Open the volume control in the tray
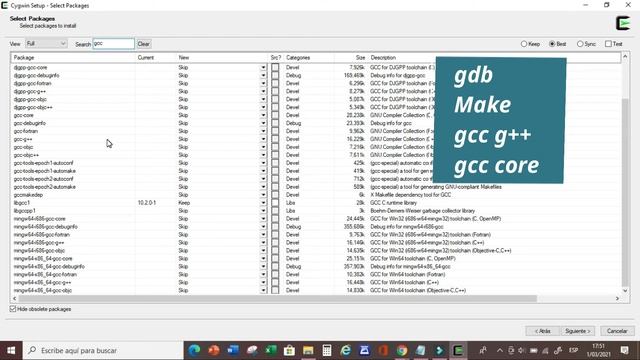 (522, 350)
